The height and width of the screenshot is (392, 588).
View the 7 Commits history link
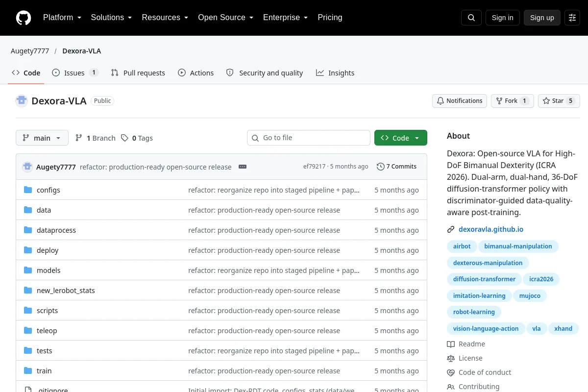pos(396,167)
